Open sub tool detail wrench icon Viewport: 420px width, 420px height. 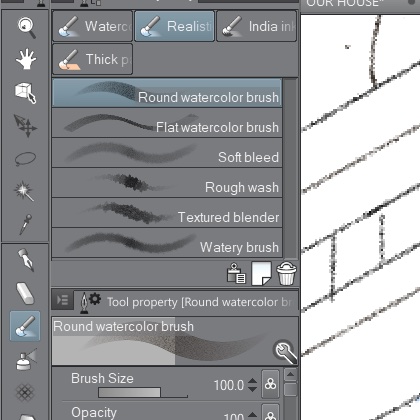pos(285,352)
